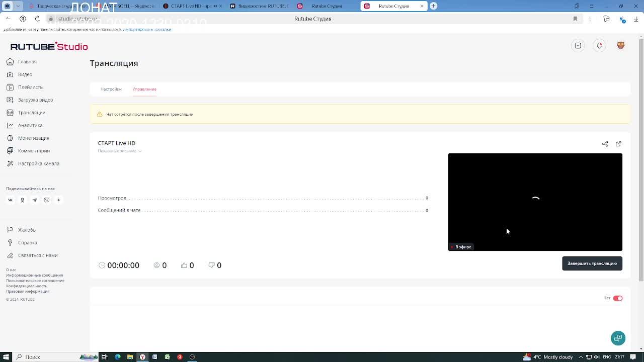
Task: Switch to Видеохостинг RUTUBE browser tab
Action: (x=259, y=6)
